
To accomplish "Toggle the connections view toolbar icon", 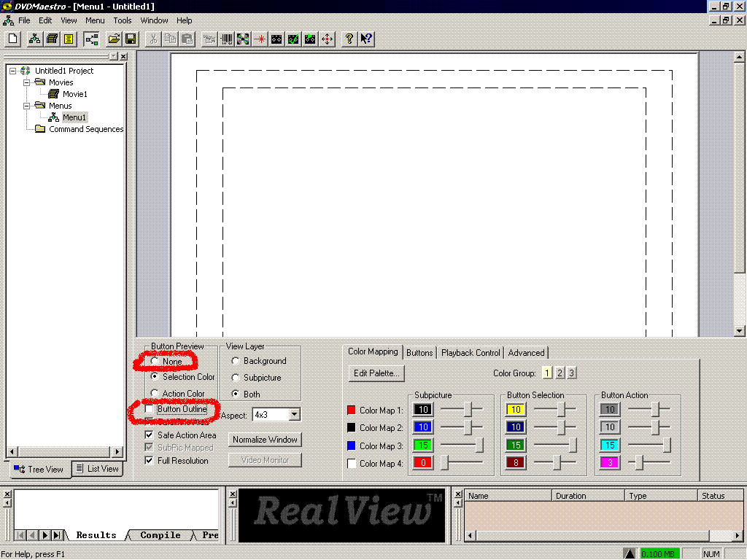I will tap(91, 39).
